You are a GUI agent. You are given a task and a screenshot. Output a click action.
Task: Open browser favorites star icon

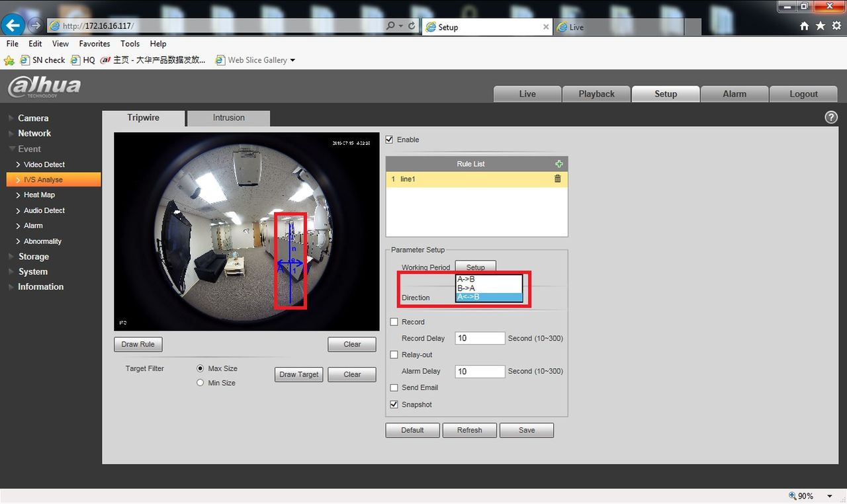(821, 26)
